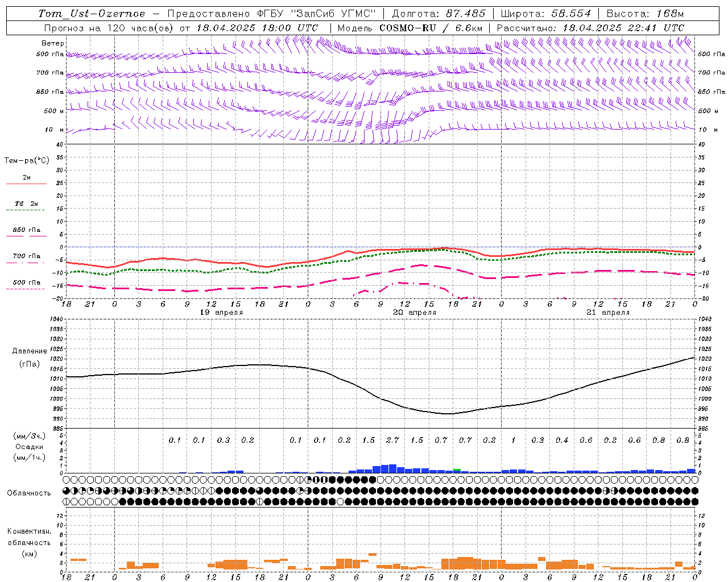Click the latitude value Широта: 58.554
The width and height of the screenshot is (728, 582).
click(545, 14)
